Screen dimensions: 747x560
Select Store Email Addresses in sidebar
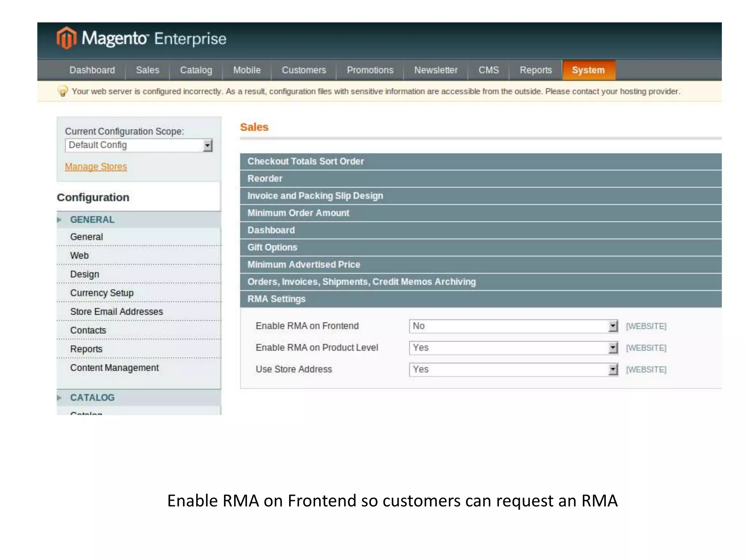[x=139, y=311]
